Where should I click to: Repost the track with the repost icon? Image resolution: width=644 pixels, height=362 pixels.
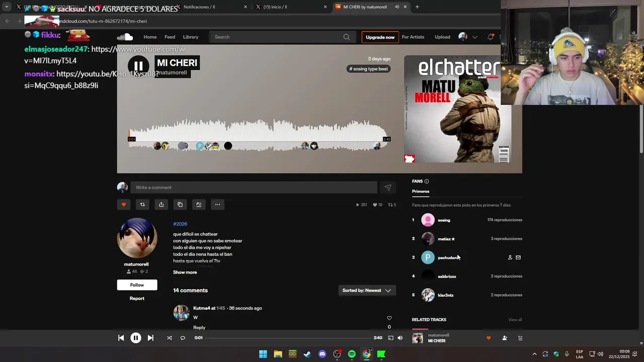[x=142, y=205]
